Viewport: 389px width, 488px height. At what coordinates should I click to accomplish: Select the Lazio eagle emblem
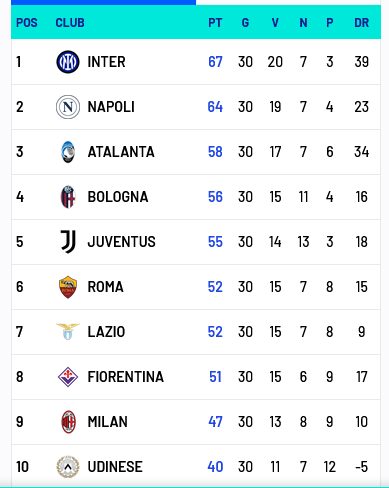click(68, 331)
